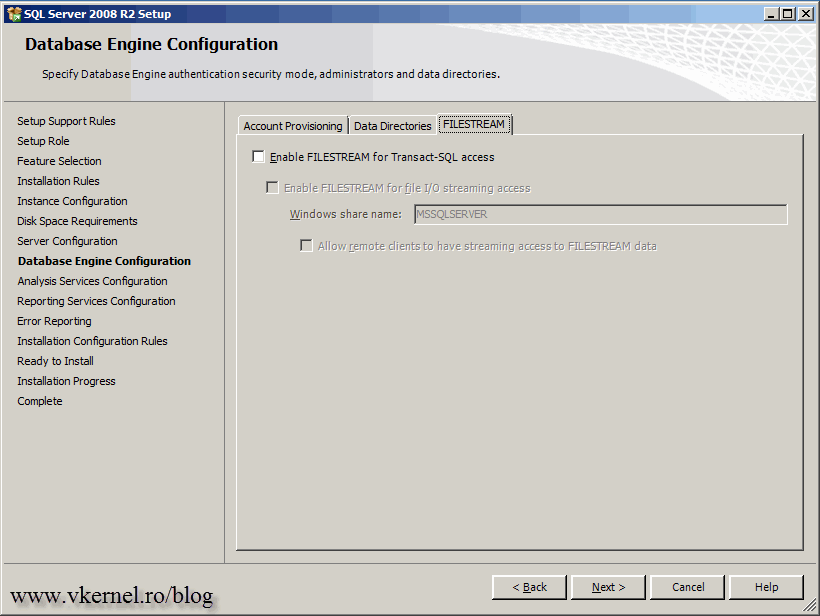
Task: Click the Feature Selection step
Action: [59, 161]
